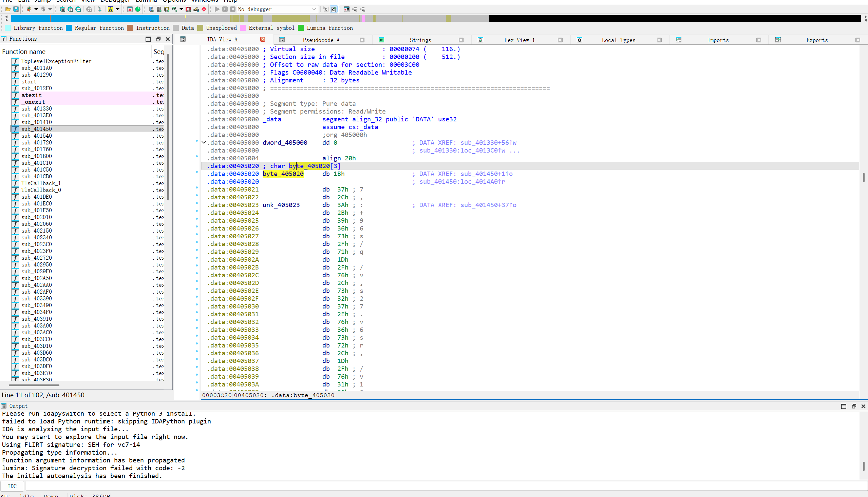Click the Save database icon
Screen dimensions: 868x497
[x=16, y=9]
